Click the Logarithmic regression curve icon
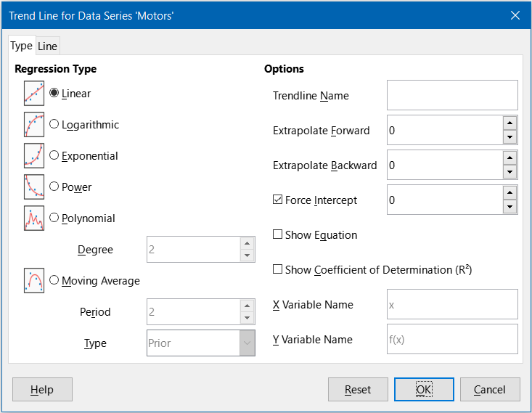 pos(34,125)
